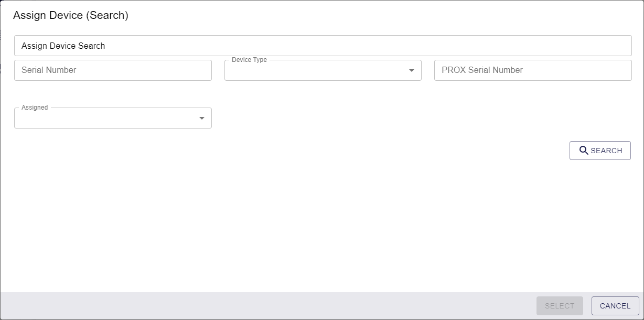Click the CANCEL button
The image size is (644, 320).
point(615,306)
